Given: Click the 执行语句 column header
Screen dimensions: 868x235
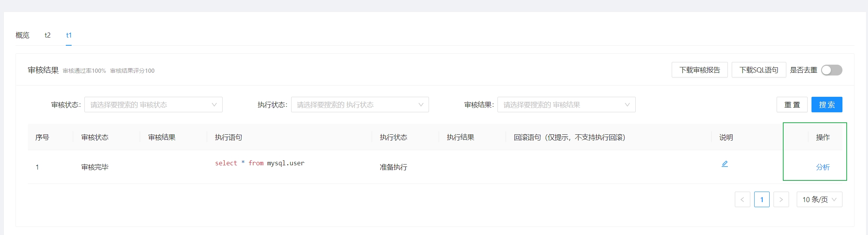Looking at the screenshot, I should [x=228, y=137].
